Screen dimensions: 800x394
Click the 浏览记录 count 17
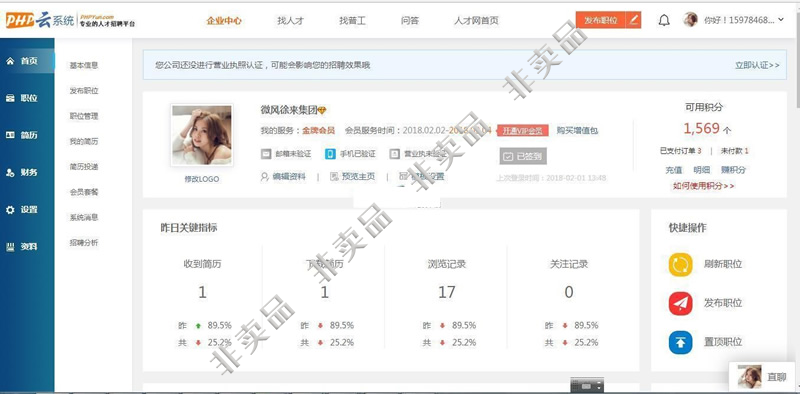pyautogui.click(x=446, y=292)
